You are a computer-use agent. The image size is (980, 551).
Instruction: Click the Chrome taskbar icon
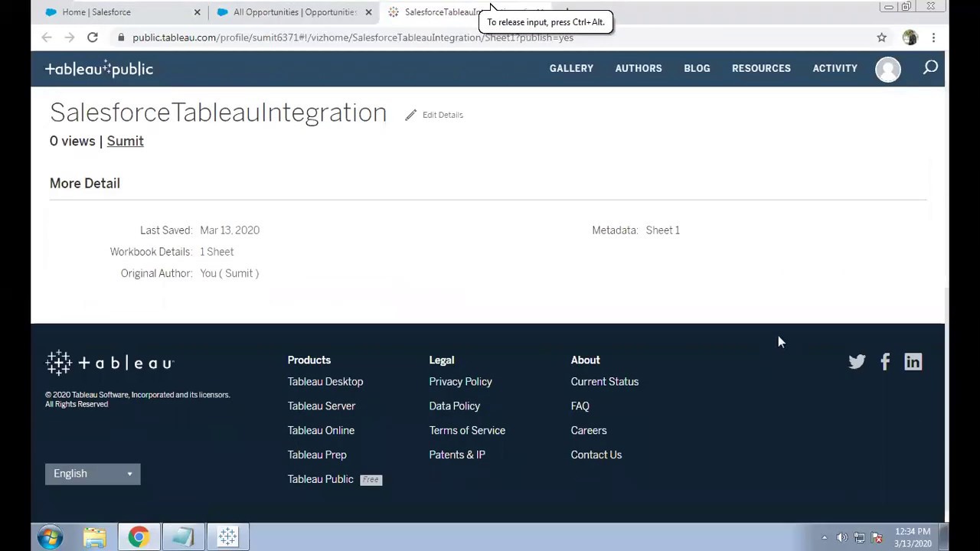(139, 537)
